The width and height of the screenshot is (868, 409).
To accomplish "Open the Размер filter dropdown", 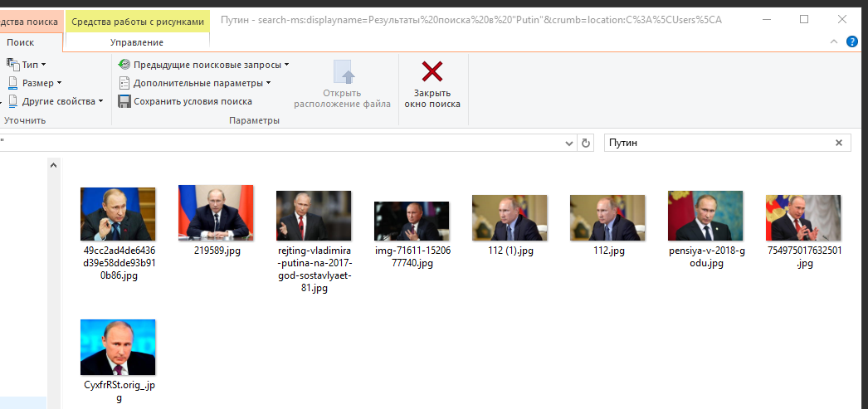I will 34,83.
